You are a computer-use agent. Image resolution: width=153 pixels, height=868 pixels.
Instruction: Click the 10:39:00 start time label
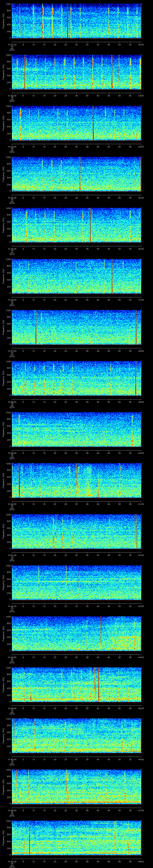click(x=12, y=453)
